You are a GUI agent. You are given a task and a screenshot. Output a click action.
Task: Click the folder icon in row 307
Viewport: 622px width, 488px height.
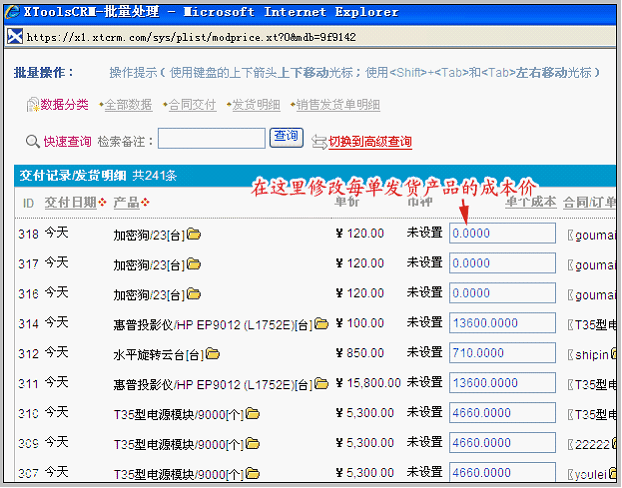coord(252,473)
